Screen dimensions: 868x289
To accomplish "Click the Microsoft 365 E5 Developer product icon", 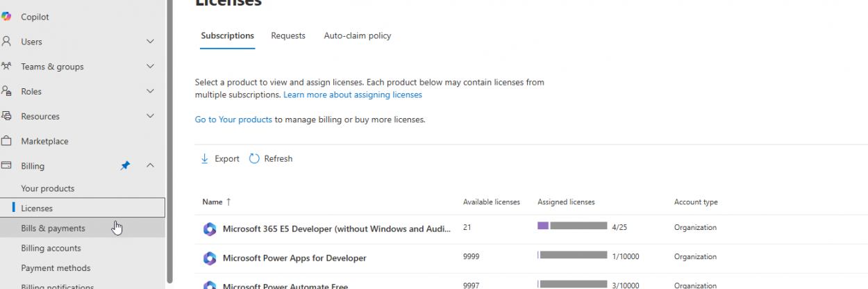I will pos(210,229).
